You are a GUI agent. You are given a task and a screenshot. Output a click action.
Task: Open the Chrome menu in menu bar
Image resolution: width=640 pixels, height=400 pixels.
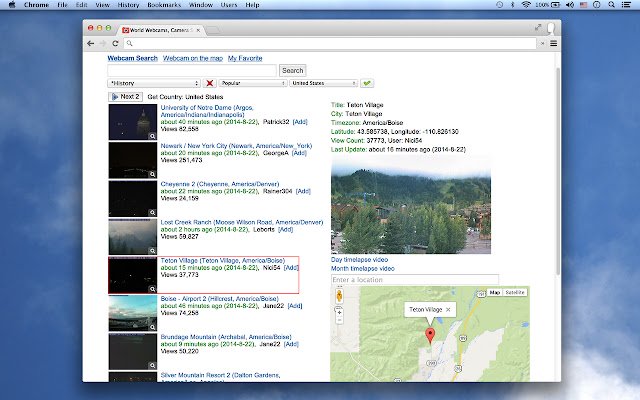pyautogui.click(x=36, y=5)
